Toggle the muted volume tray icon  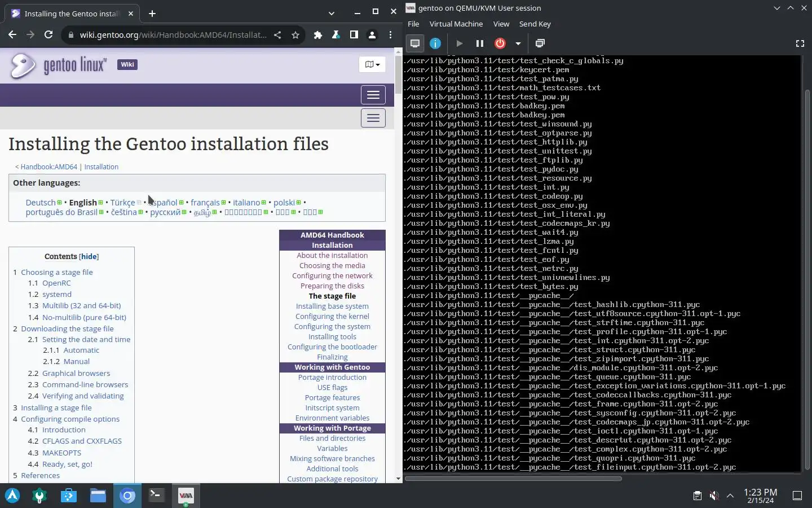pos(714,496)
